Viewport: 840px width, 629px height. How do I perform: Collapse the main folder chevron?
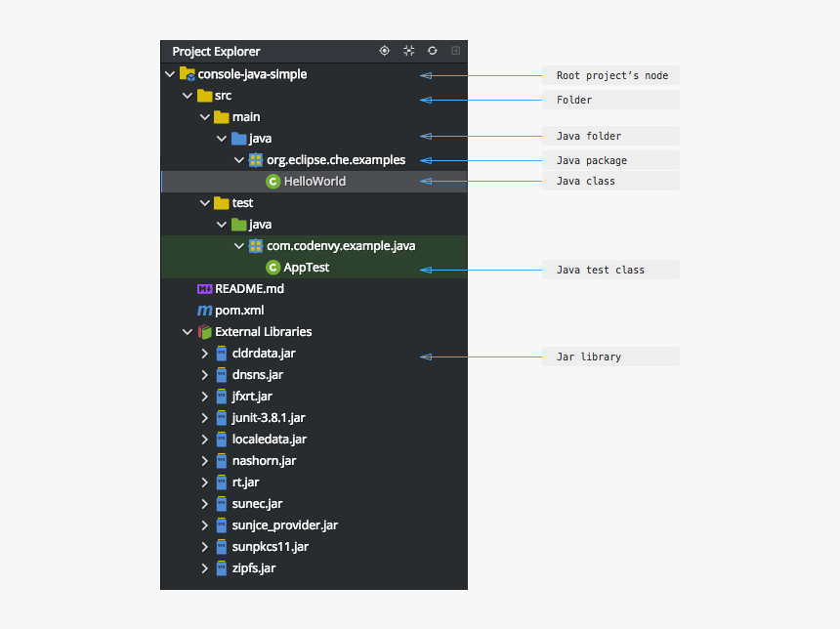pos(205,117)
